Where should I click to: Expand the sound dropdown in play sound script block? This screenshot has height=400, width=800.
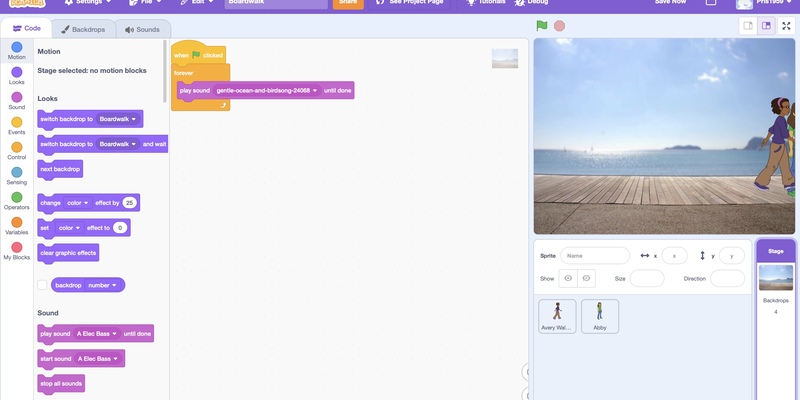tap(315, 90)
